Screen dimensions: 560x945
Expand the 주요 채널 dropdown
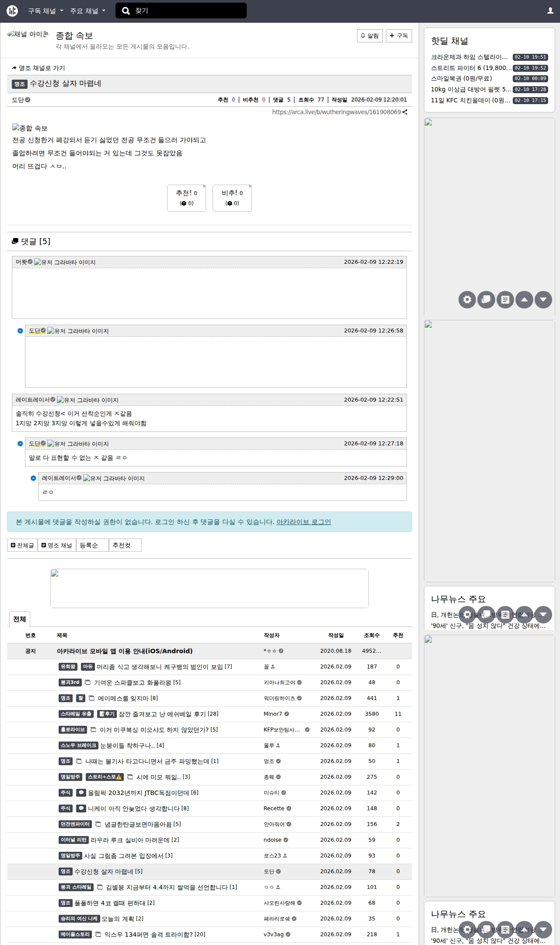(x=87, y=11)
